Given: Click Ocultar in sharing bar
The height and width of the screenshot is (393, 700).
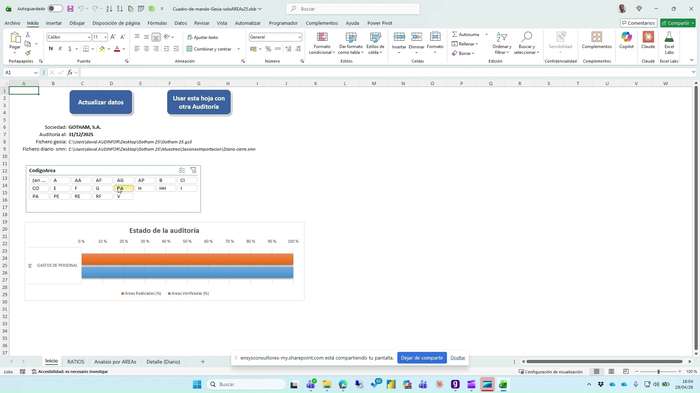Looking at the screenshot, I should point(458,358).
